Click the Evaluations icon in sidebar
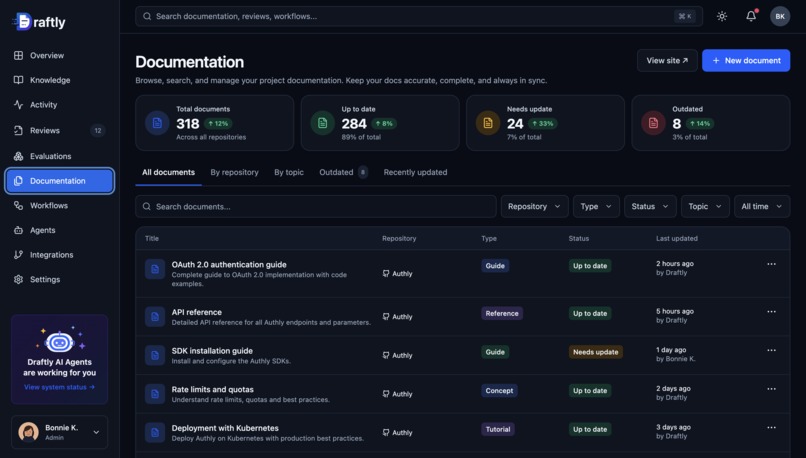Viewport: 806px width, 458px height. [19, 156]
